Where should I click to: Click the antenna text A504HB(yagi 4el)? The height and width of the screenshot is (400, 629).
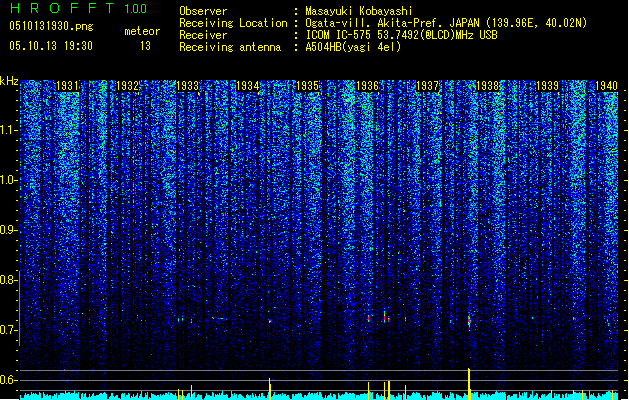point(353,47)
